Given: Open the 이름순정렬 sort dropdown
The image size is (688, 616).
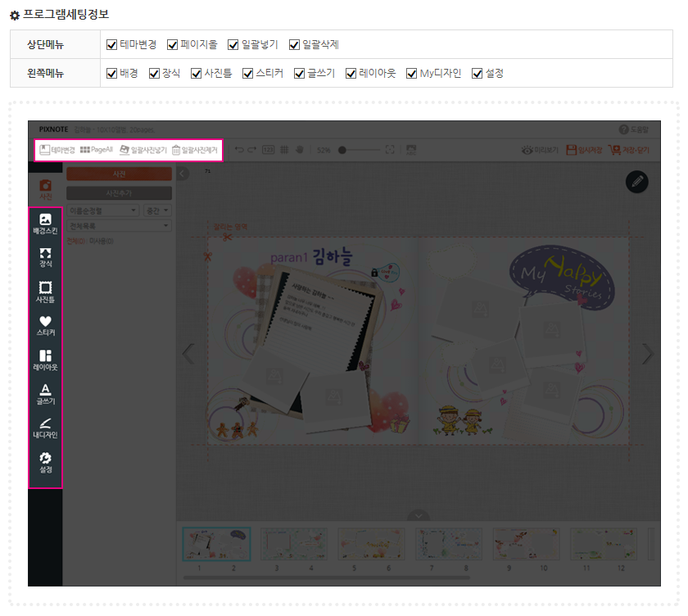Looking at the screenshot, I should (x=102, y=211).
